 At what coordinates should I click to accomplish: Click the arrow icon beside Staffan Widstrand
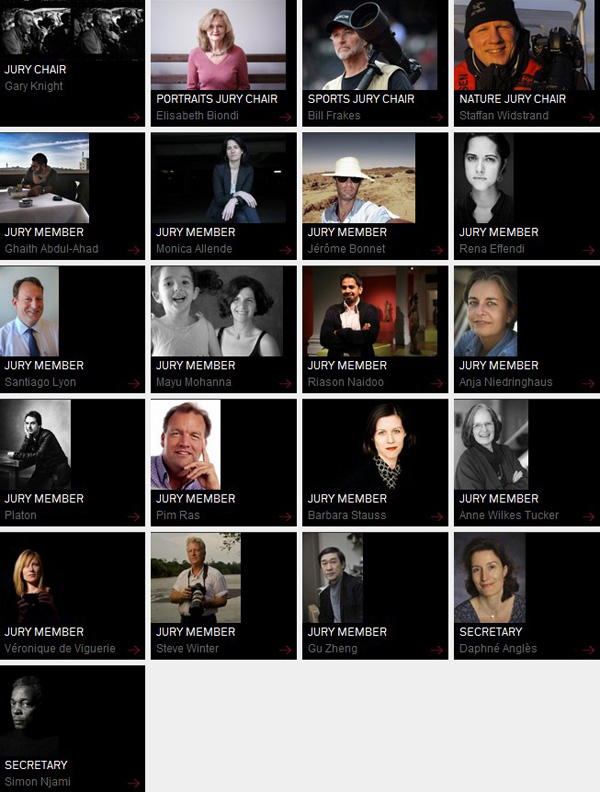(x=588, y=117)
